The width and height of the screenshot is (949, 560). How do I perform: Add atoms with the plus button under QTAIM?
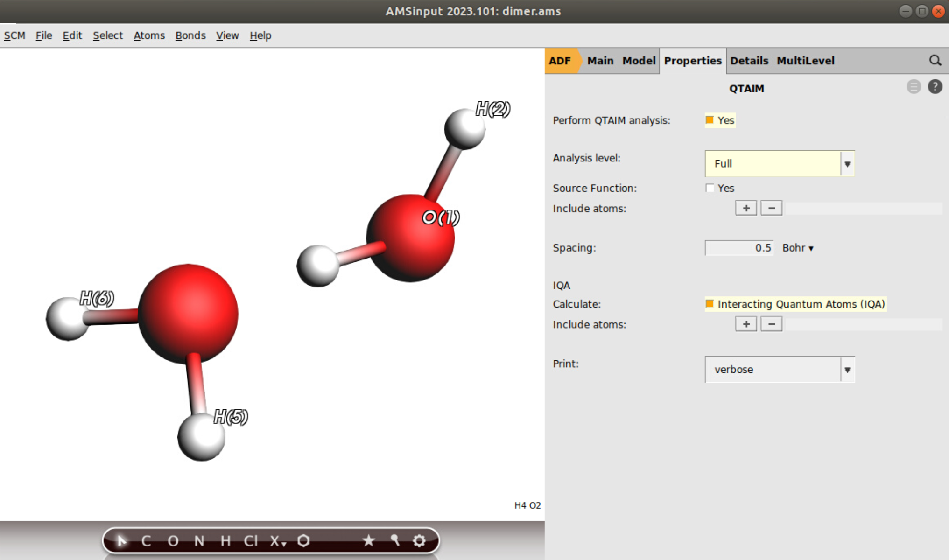[746, 208]
